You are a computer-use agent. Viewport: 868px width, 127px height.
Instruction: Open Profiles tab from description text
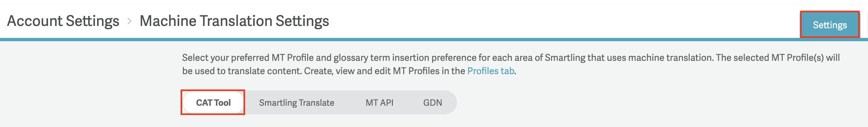click(491, 71)
